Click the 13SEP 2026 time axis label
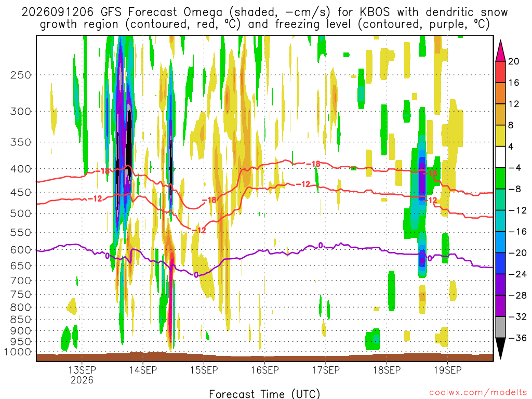 click(82, 375)
